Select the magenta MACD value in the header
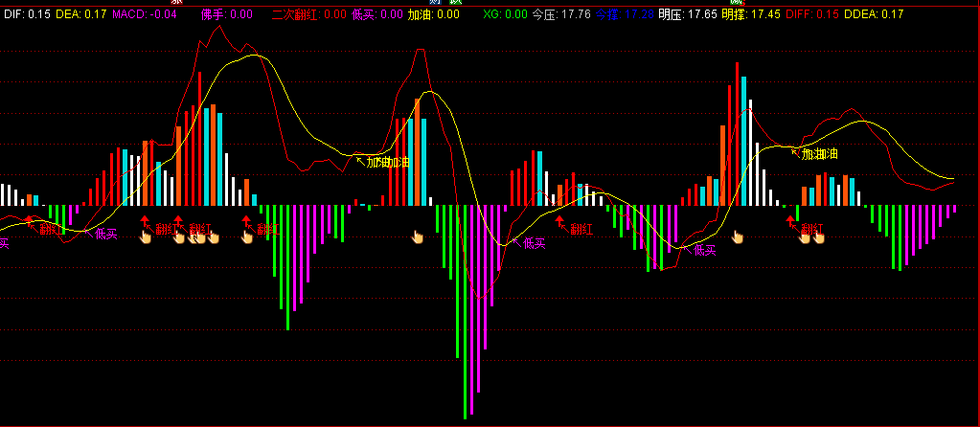The height and width of the screenshot is (427, 980). [x=144, y=14]
